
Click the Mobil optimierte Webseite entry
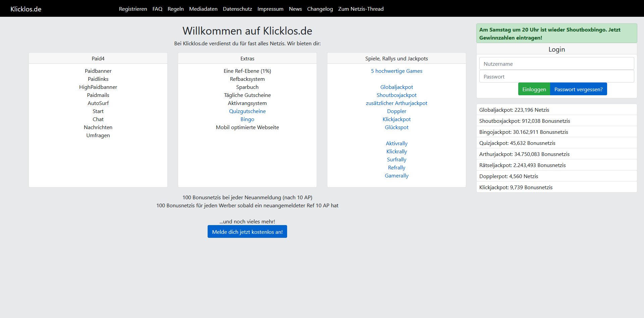pyautogui.click(x=247, y=127)
